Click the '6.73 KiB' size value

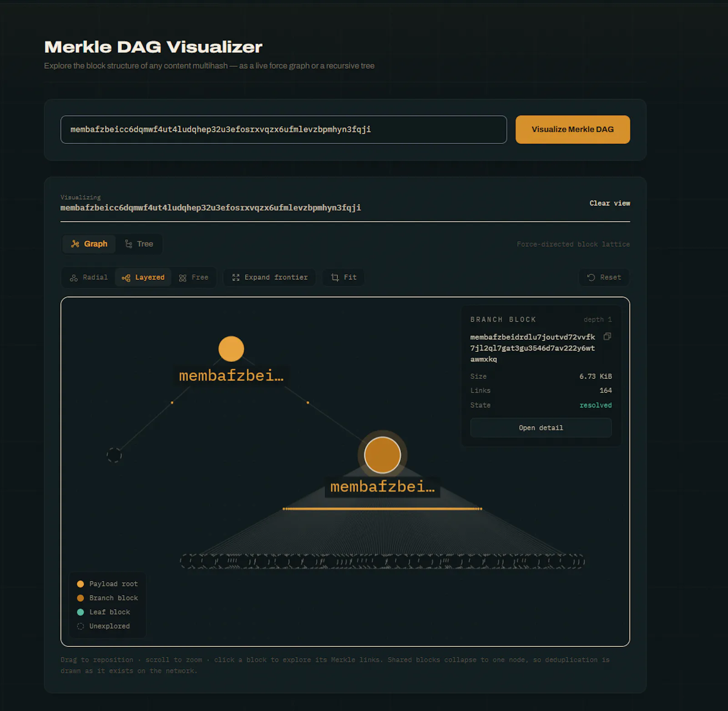tap(596, 376)
